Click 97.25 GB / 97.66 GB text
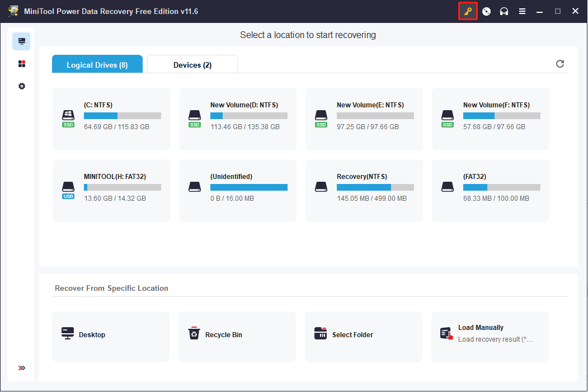The width and height of the screenshot is (588, 392). tap(368, 127)
